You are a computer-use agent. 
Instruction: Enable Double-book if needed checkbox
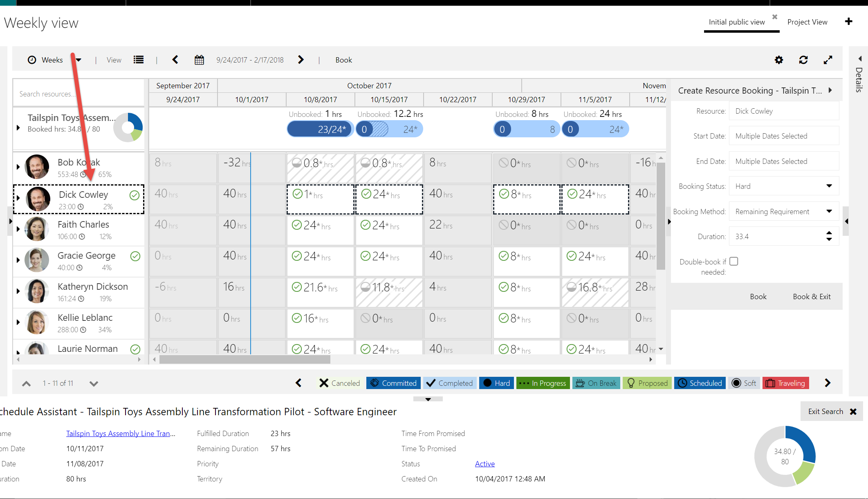point(734,262)
